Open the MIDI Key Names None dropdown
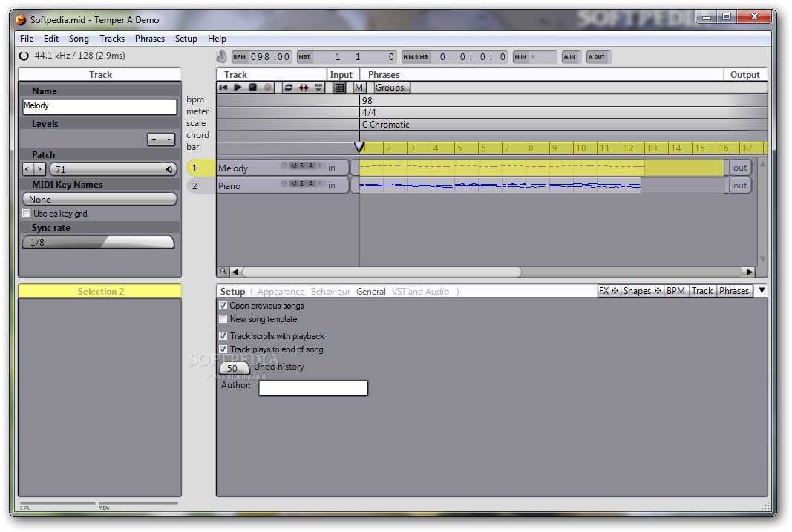Image resolution: width=792 pixels, height=532 pixels. point(100,200)
